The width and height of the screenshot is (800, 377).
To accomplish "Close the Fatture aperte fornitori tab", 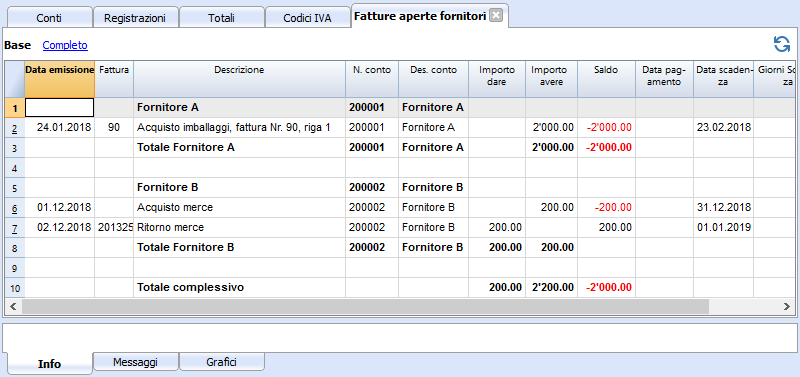I will tap(495, 16).
